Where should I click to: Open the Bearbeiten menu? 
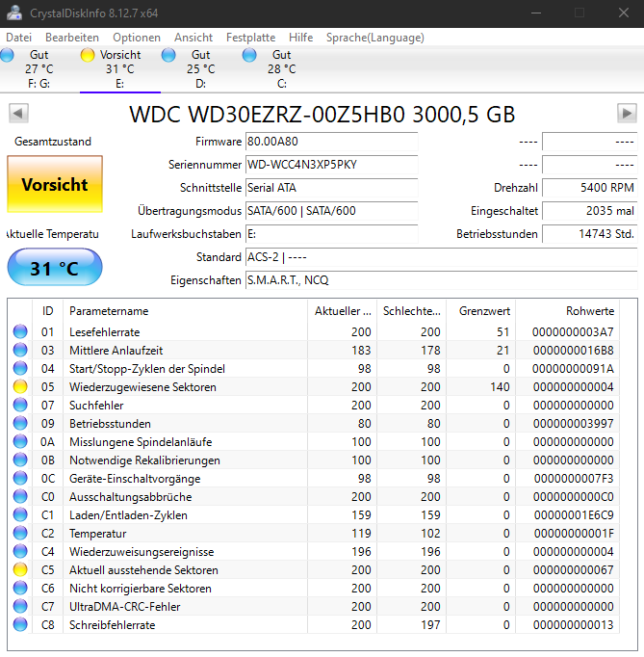coord(72,38)
